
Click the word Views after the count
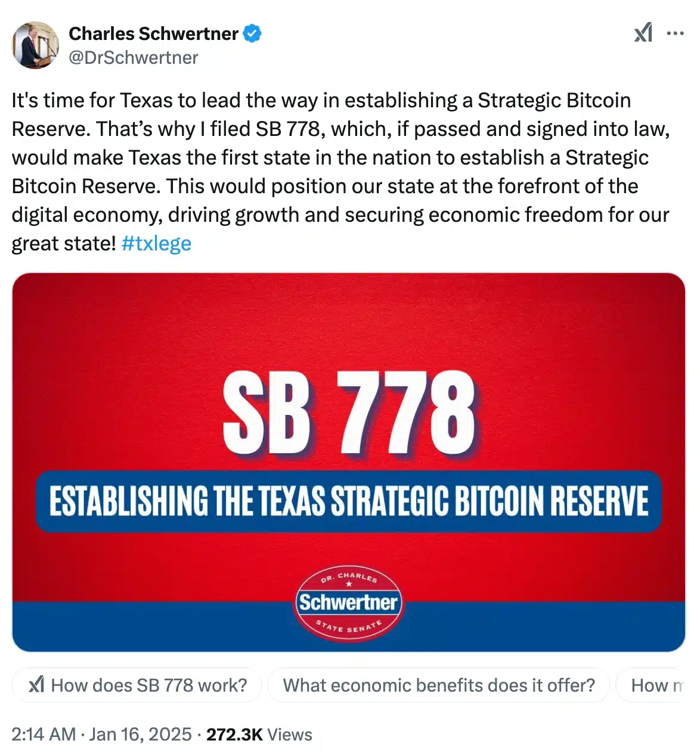[290, 735]
